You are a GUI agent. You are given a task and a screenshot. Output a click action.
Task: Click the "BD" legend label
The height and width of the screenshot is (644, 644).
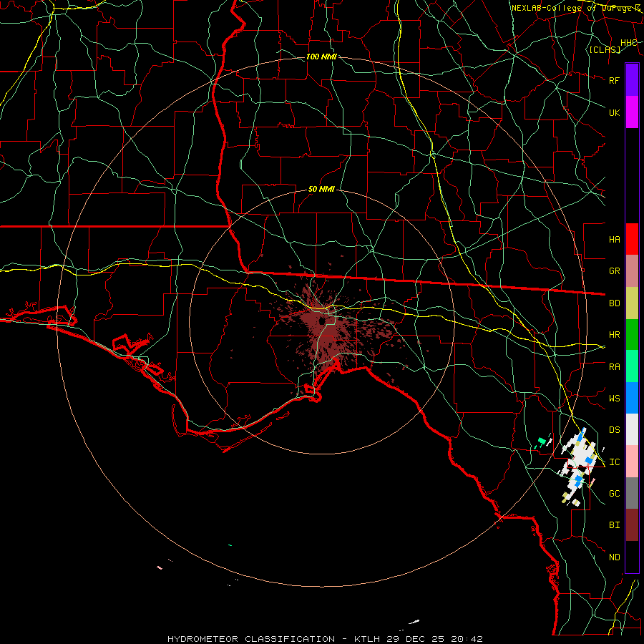(x=614, y=303)
